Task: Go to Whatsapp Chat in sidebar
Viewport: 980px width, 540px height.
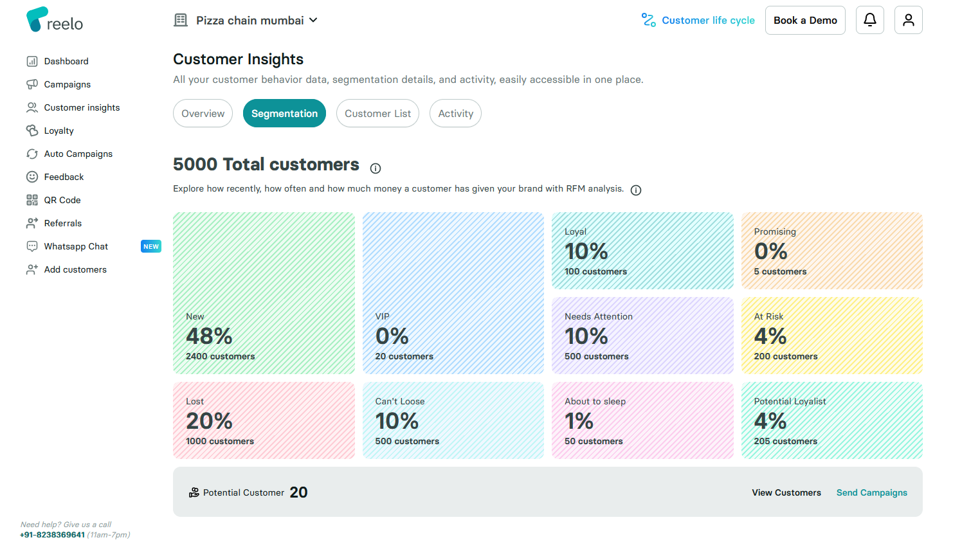Action: point(76,246)
